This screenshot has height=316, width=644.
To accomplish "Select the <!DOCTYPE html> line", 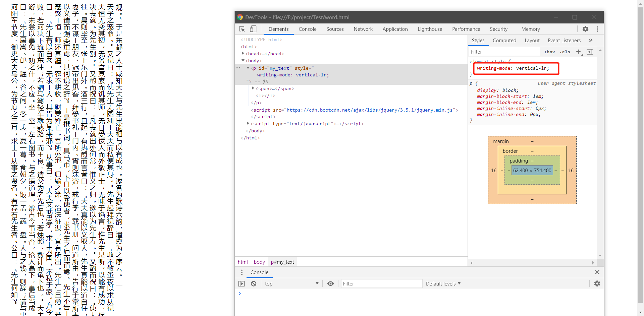I will (x=261, y=40).
